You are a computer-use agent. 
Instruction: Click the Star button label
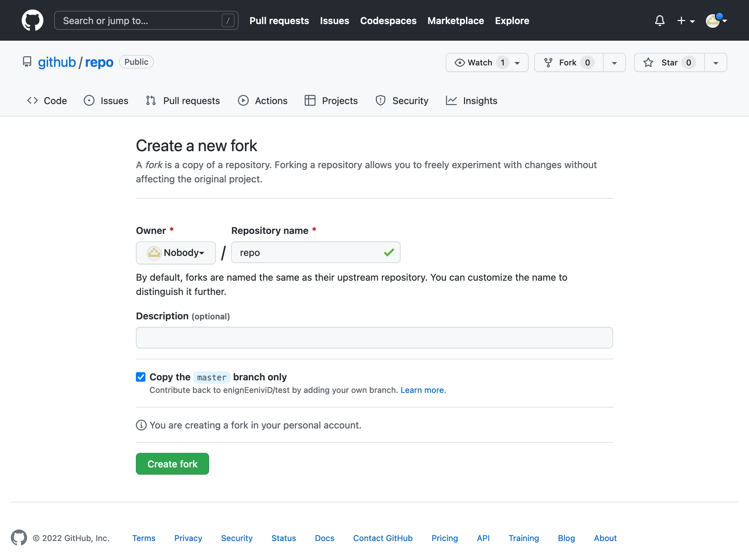coord(669,63)
